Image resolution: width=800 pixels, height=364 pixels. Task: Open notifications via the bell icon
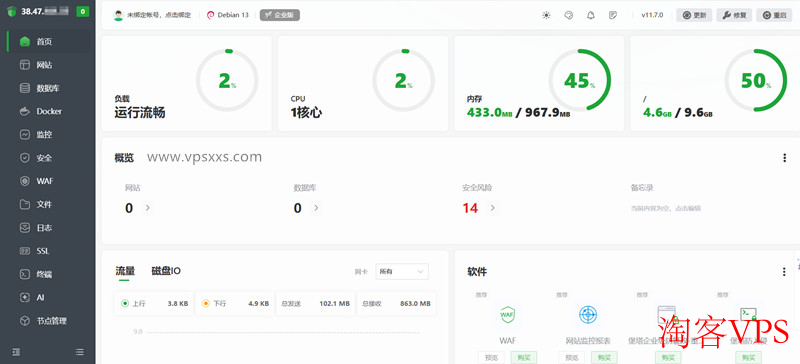[591, 15]
